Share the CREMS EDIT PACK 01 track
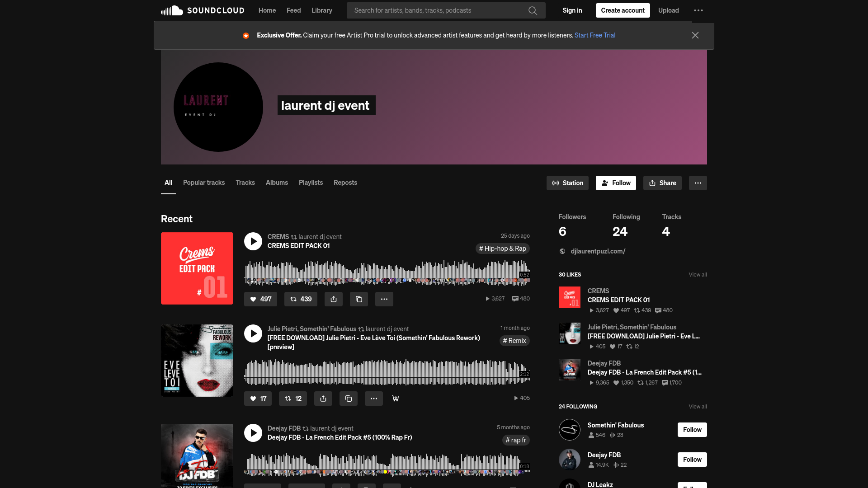This screenshot has width=868, height=488. coord(334,299)
